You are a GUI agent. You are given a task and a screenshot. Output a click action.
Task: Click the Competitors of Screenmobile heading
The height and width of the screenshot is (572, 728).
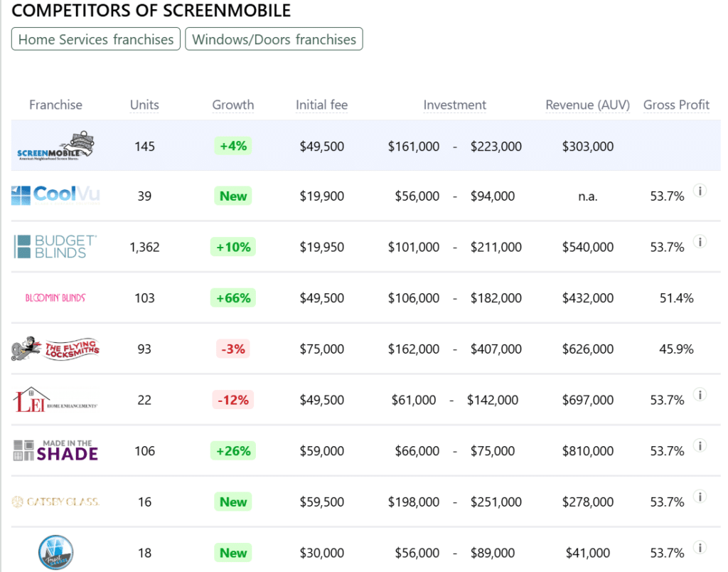(151, 10)
